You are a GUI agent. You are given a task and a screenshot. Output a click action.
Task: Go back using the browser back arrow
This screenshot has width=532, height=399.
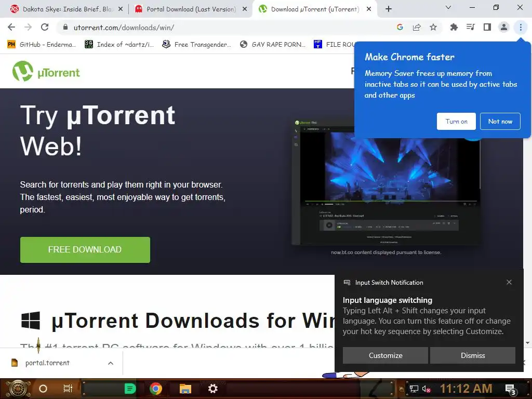(11, 27)
